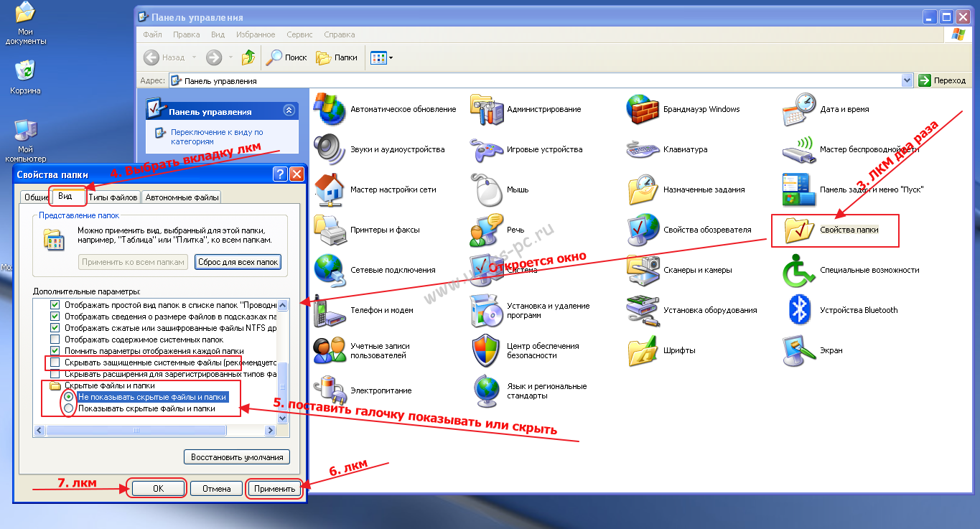The width and height of the screenshot is (980, 529).
Task: Open the Шрифты folder icon
Action: pos(643,351)
